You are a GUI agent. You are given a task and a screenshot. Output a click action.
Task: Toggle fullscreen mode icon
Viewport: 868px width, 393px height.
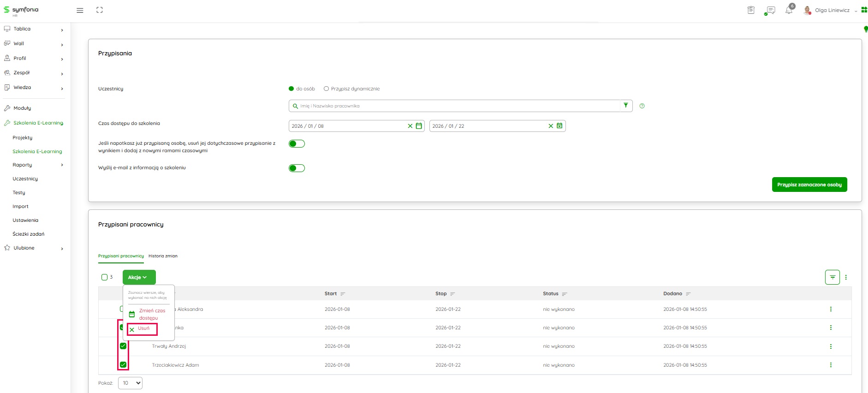pyautogui.click(x=100, y=10)
